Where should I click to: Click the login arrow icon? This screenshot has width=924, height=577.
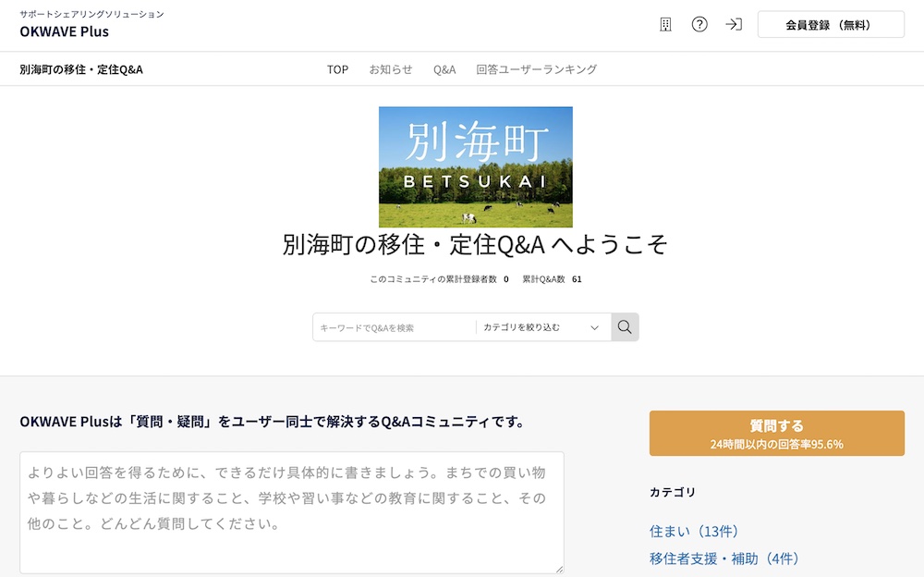click(735, 25)
